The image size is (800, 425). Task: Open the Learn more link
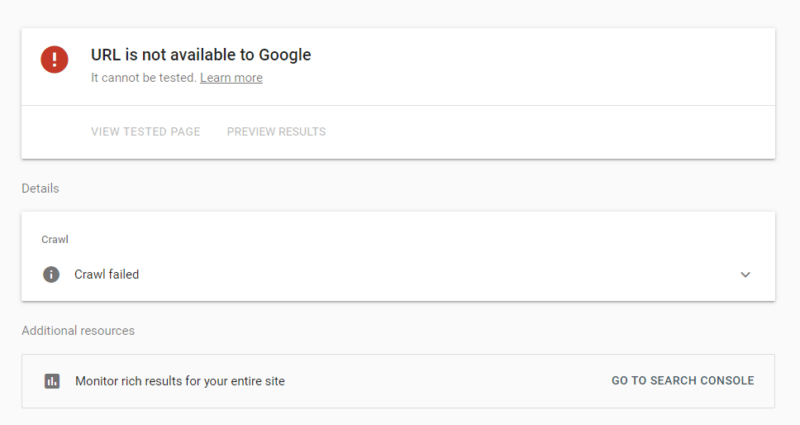coord(231,78)
